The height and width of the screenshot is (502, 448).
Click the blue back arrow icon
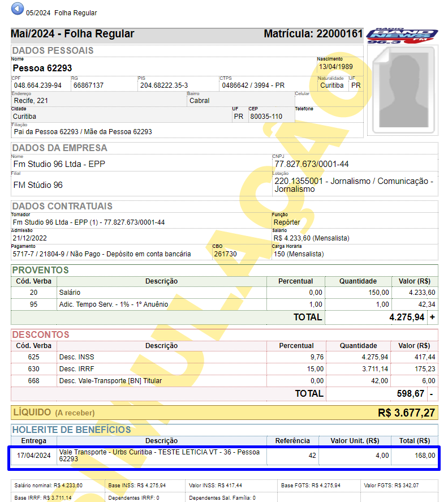pyautogui.click(x=18, y=8)
